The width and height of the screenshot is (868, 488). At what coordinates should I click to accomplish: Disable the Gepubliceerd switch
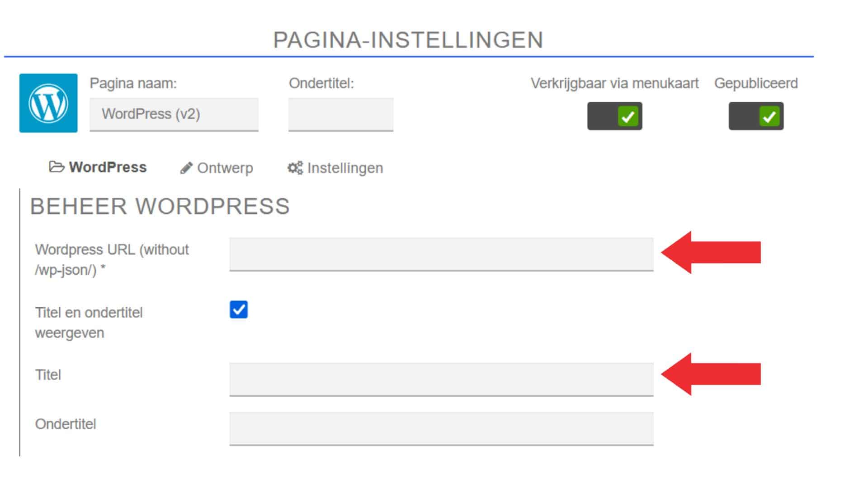(756, 116)
